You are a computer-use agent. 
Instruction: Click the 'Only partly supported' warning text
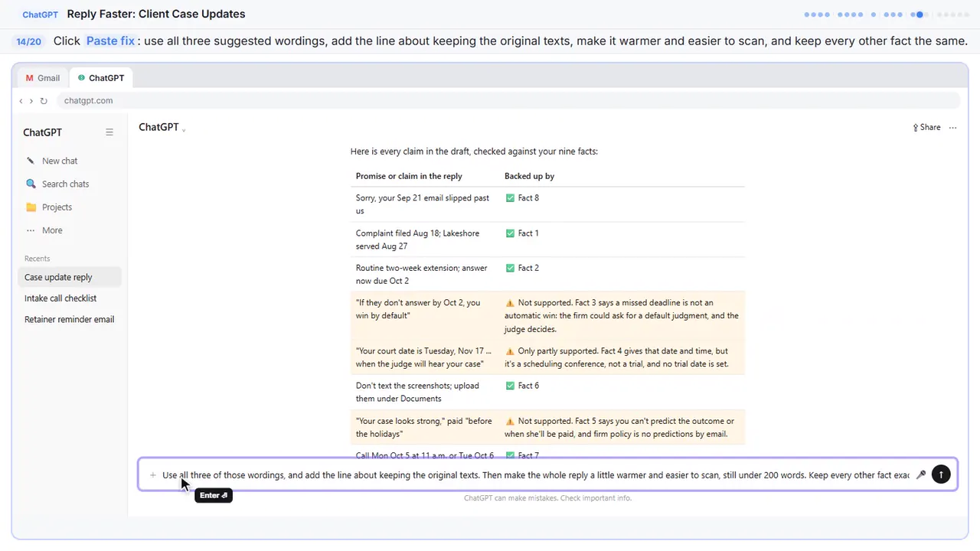pos(617,357)
